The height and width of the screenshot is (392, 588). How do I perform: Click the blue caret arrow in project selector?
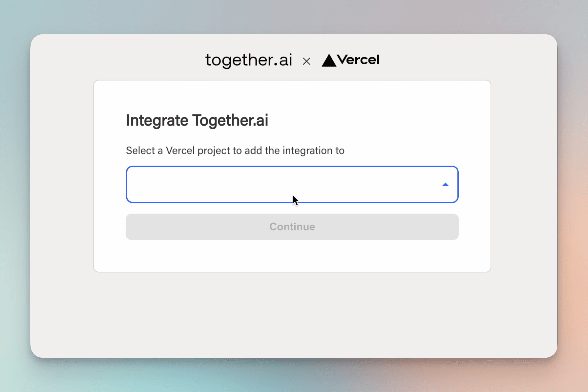445,184
